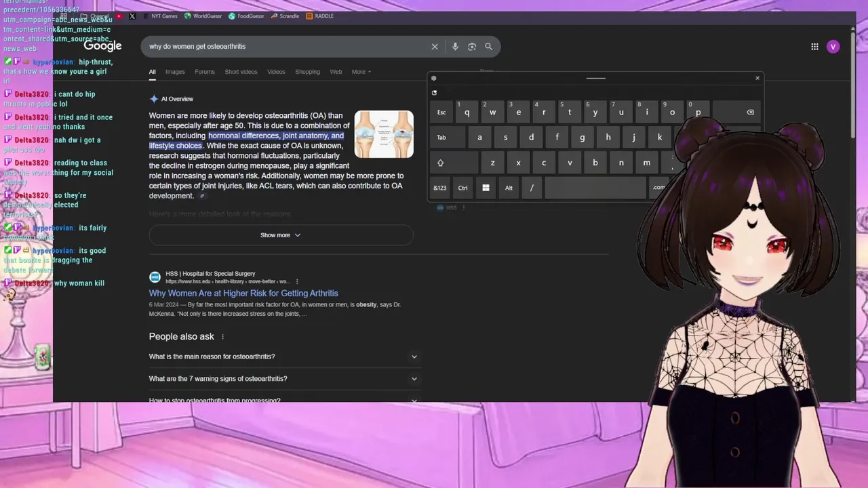Screen dimensions: 868x488
Task: Open 'Why Women Are at Higher Risk' link
Action: coord(243,293)
